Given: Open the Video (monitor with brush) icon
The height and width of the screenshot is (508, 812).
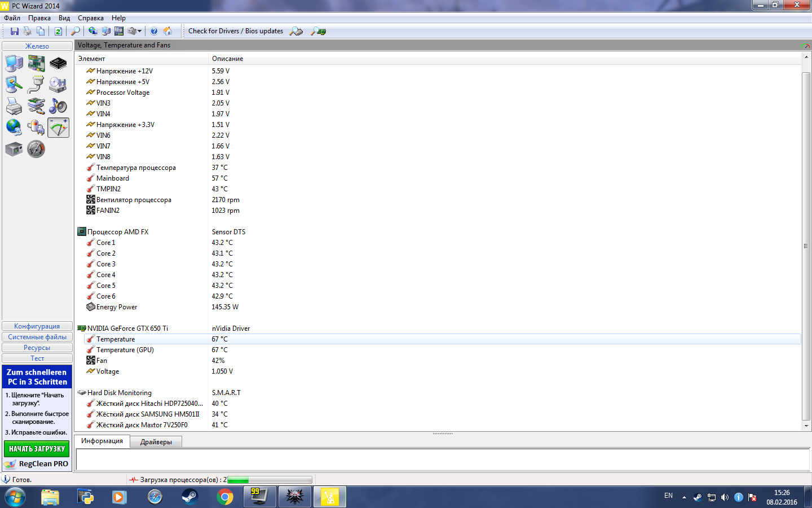Looking at the screenshot, I should [x=14, y=85].
